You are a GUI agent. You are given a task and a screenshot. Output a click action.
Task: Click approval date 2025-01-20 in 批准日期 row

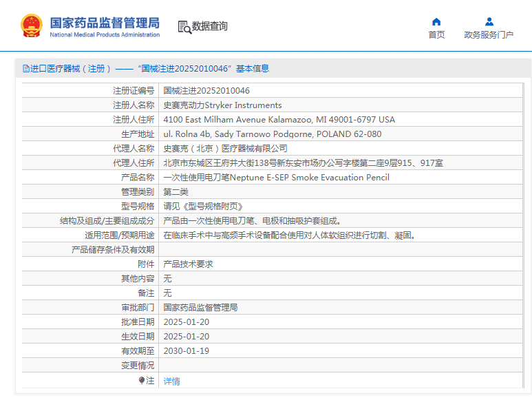[187, 322]
